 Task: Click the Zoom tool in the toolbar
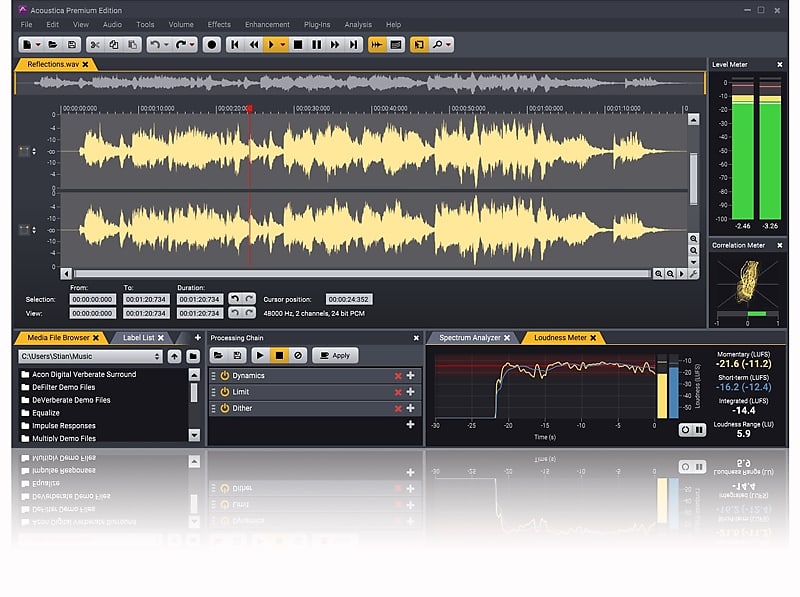437,44
